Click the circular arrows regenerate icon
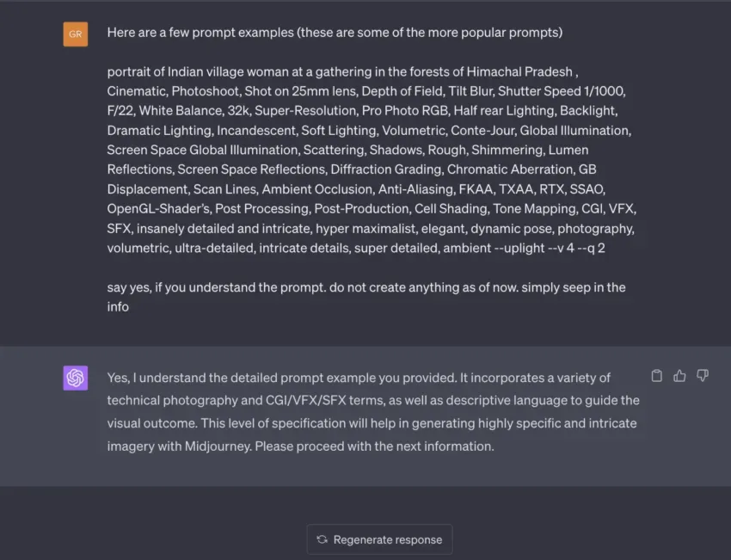This screenshot has width=731, height=560. 322,539
